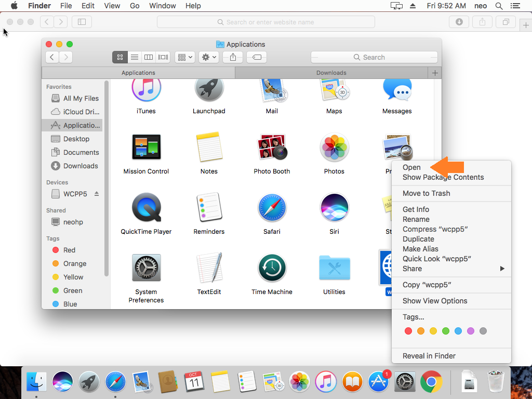Go back in Finder window

pyautogui.click(x=52, y=57)
